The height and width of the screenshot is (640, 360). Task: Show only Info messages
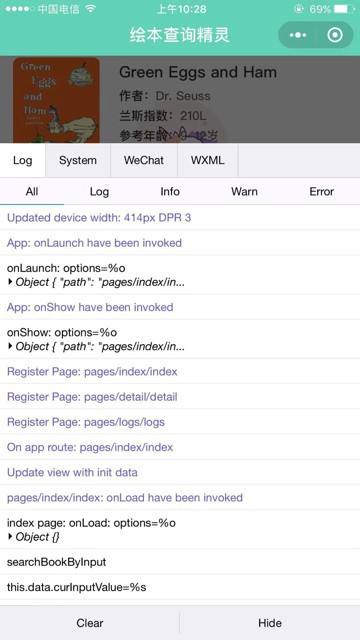[x=170, y=191]
